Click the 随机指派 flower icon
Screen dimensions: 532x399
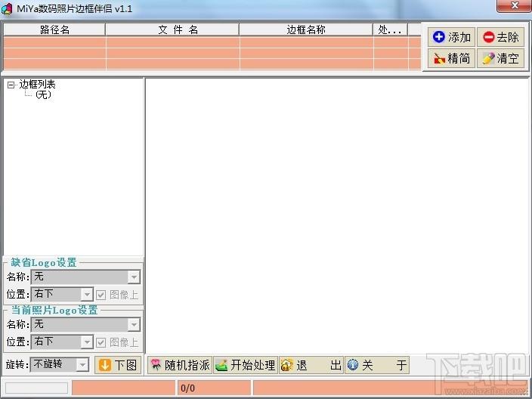tap(156, 365)
